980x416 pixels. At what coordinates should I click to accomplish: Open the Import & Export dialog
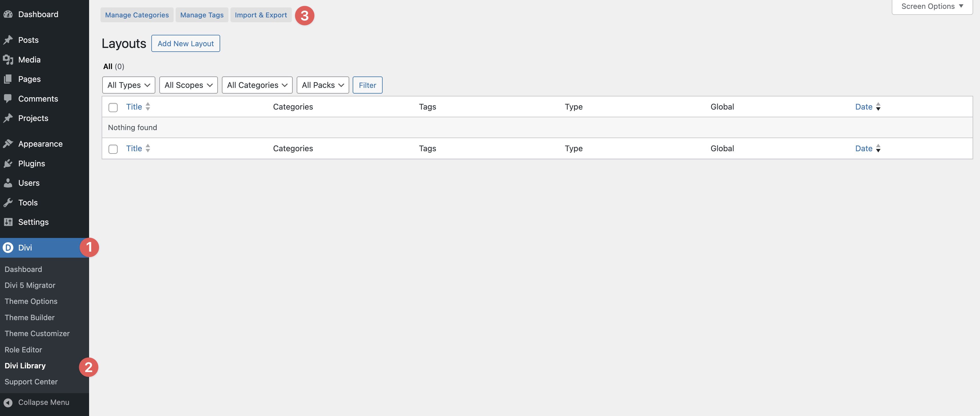point(261,15)
